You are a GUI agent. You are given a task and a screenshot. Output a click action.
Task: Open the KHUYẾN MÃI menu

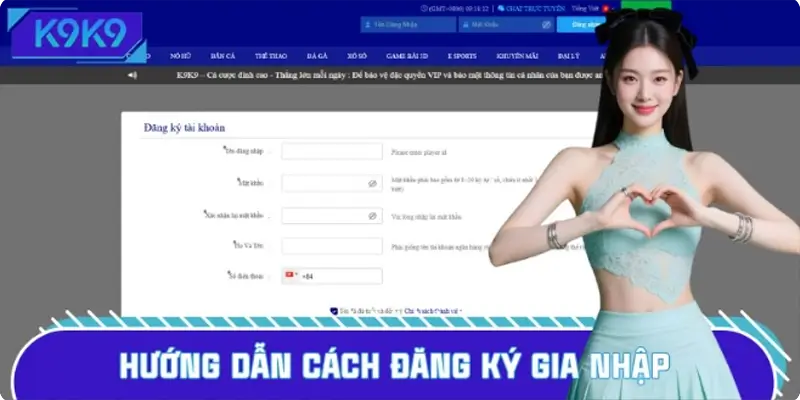[x=517, y=56]
